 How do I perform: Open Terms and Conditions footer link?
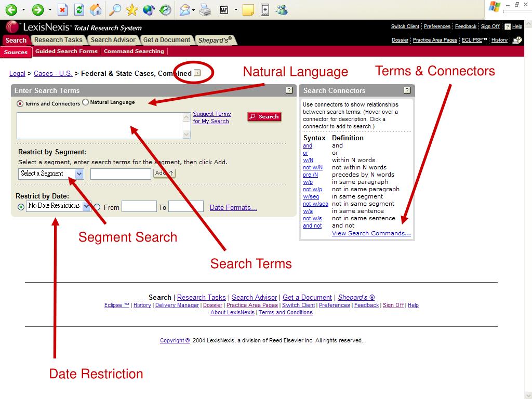pyautogui.click(x=286, y=312)
